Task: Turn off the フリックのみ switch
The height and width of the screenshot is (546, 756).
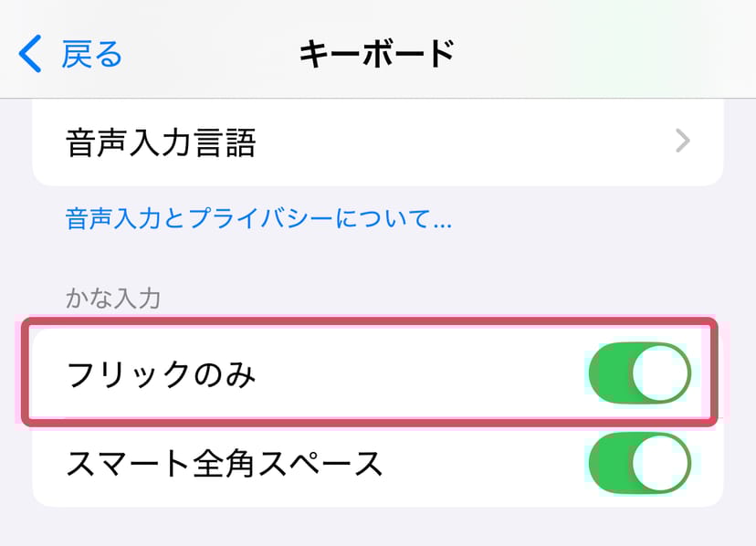Action: 640,373
